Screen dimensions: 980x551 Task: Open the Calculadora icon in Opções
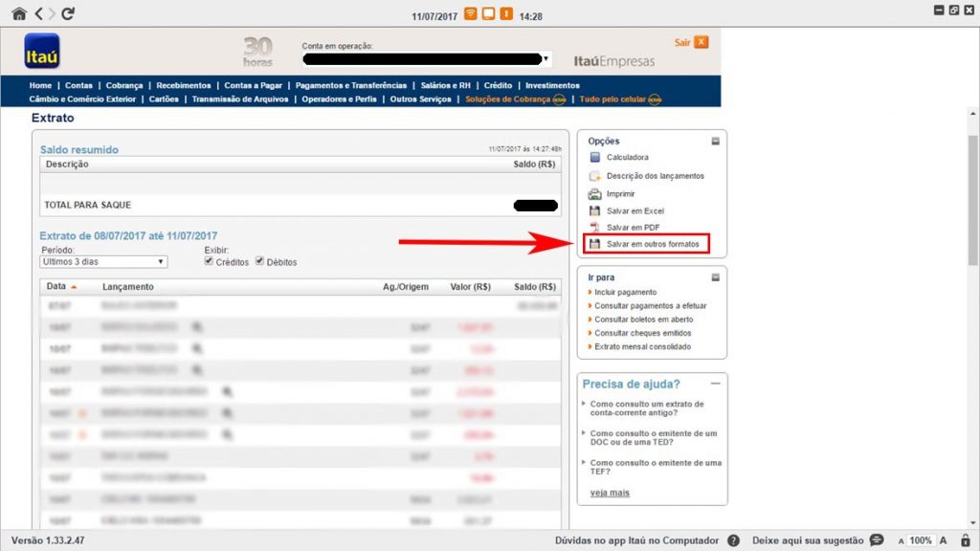pyautogui.click(x=594, y=157)
